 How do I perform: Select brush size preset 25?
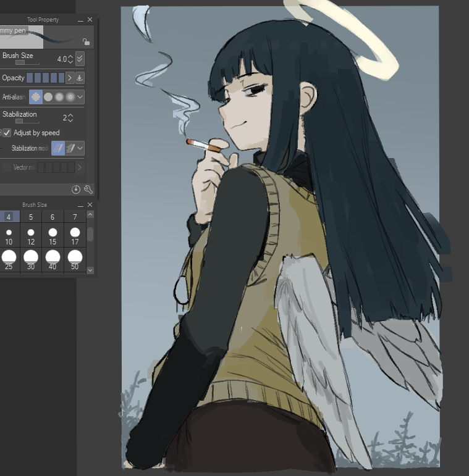(9, 260)
